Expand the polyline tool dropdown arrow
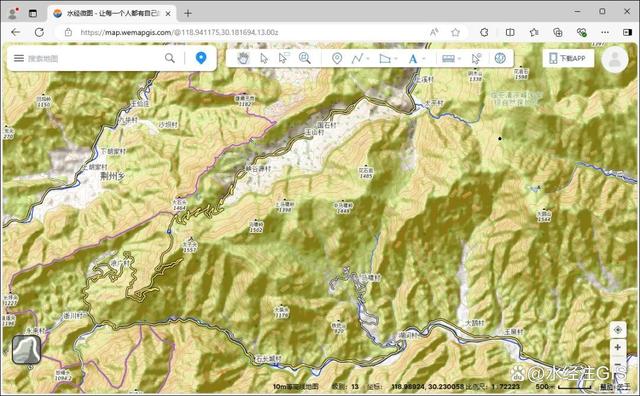 pyautogui.click(x=368, y=59)
